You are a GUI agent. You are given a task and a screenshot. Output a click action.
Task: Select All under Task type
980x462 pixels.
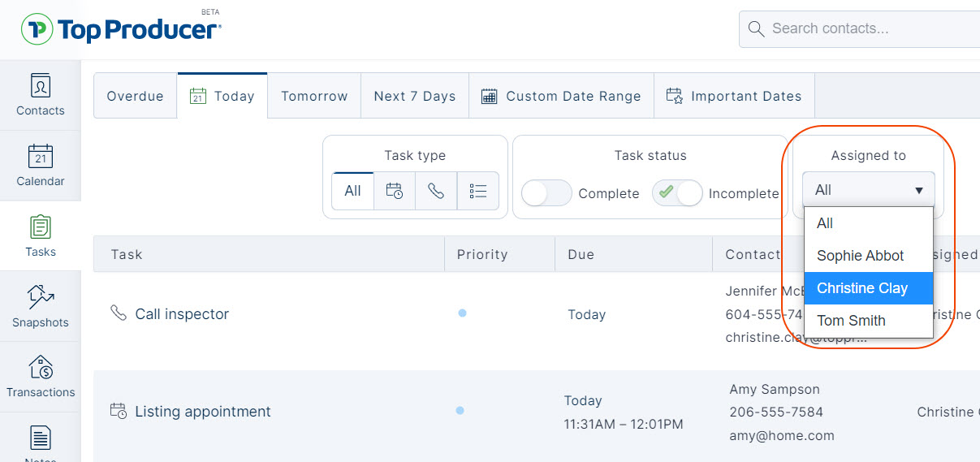pos(352,191)
